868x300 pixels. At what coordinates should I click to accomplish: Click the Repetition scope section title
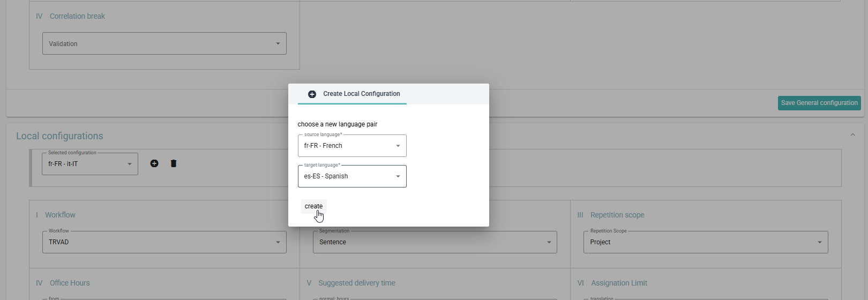(617, 215)
